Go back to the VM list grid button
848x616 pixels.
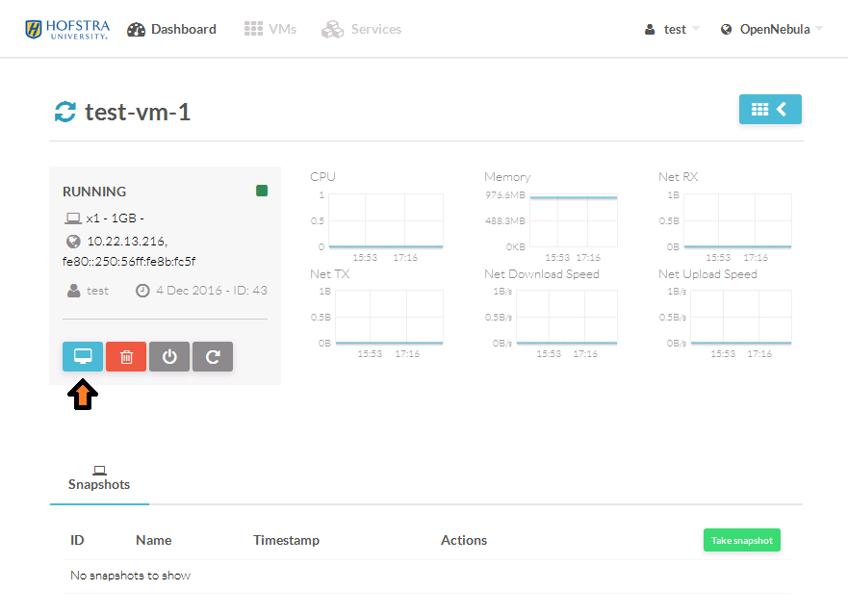pos(769,110)
